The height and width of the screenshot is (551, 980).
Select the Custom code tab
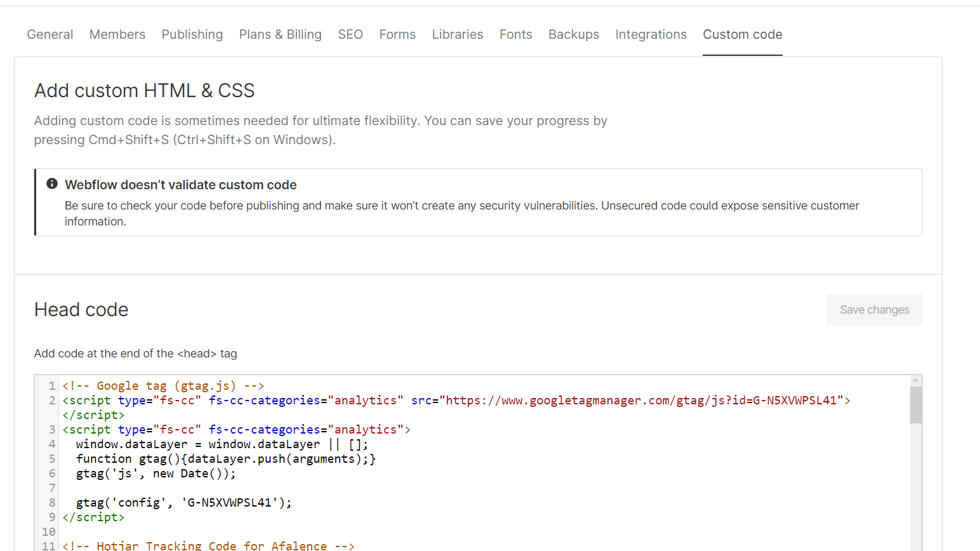[x=743, y=34]
